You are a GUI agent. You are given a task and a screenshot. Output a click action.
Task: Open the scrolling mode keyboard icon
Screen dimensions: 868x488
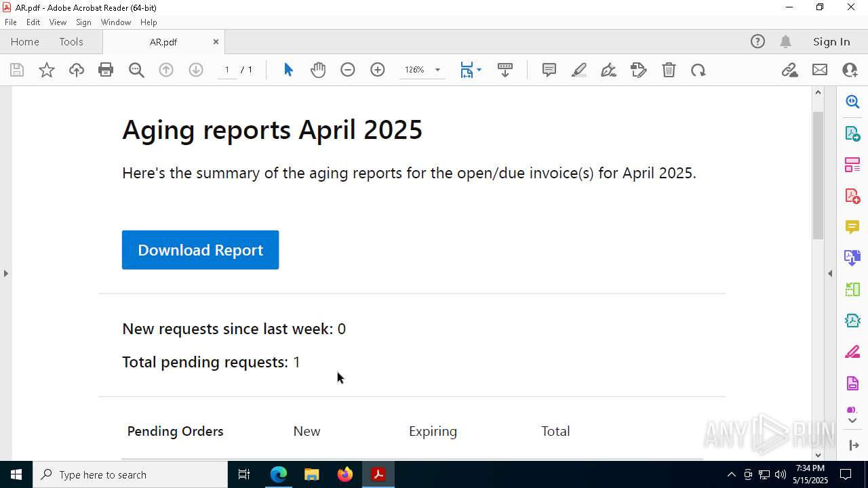coord(505,70)
